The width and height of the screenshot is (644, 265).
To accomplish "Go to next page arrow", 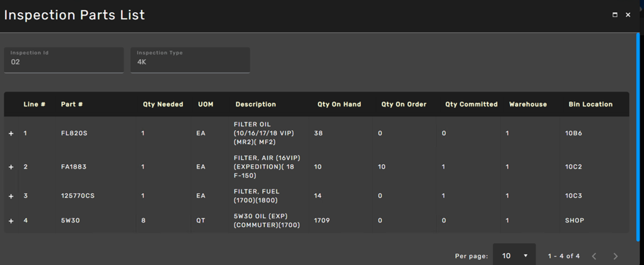I will click(615, 256).
